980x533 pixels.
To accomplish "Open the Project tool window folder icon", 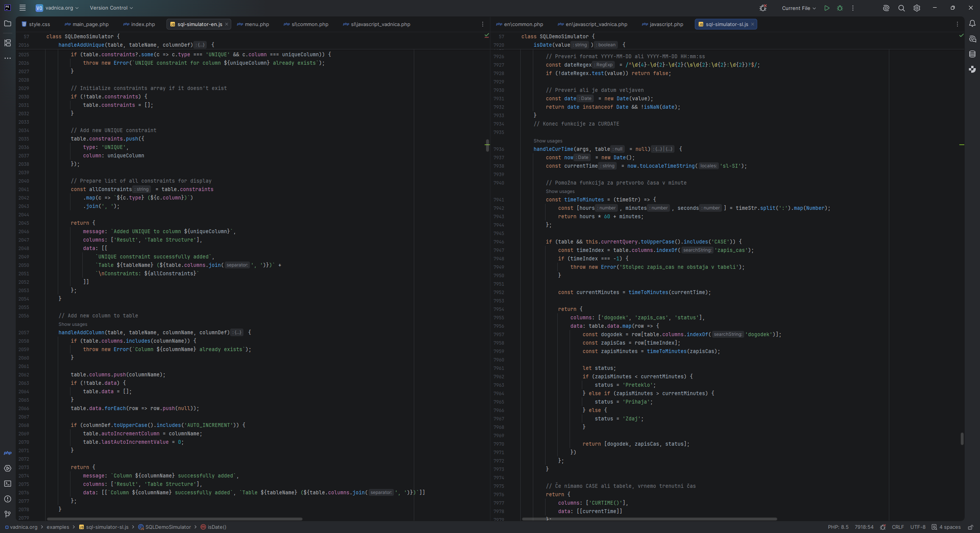I will click(8, 24).
